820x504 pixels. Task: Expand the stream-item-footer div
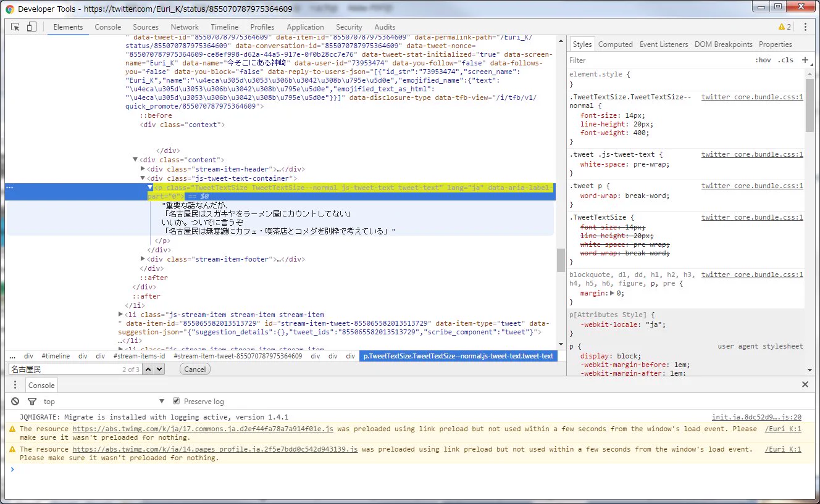point(143,259)
